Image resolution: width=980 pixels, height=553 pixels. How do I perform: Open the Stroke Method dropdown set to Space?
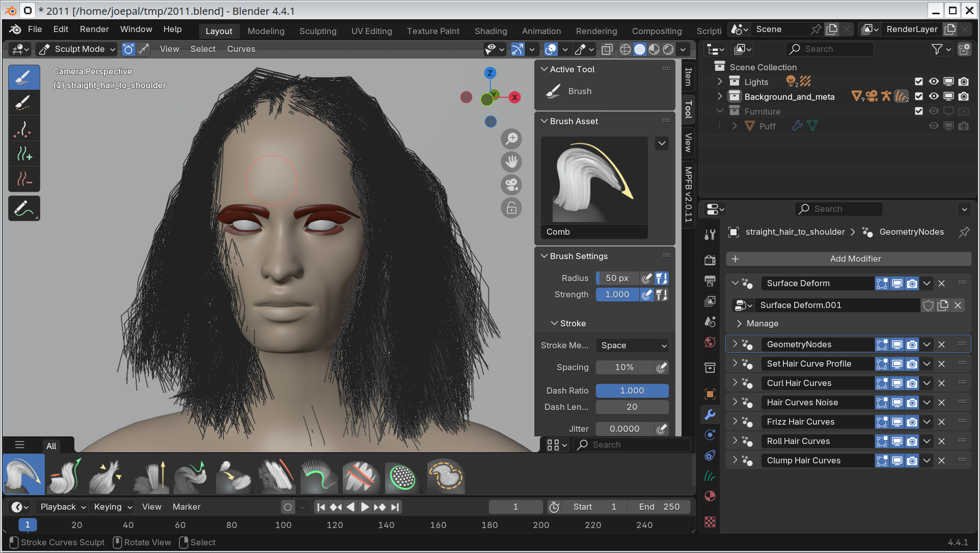[x=632, y=345]
